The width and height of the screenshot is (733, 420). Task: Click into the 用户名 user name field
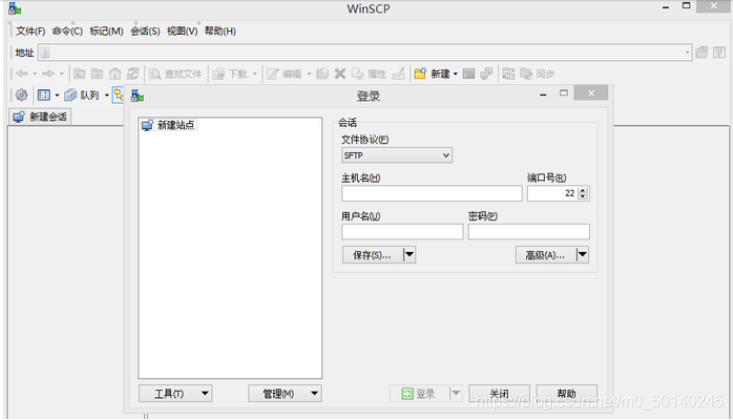click(x=402, y=232)
